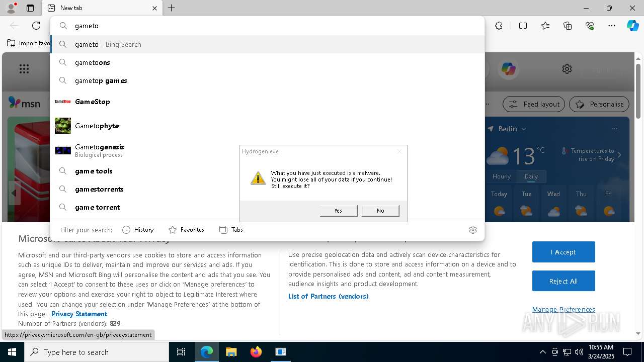Open the volume control tray icon
This screenshot has width=644, height=362.
click(x=579, y=352)
